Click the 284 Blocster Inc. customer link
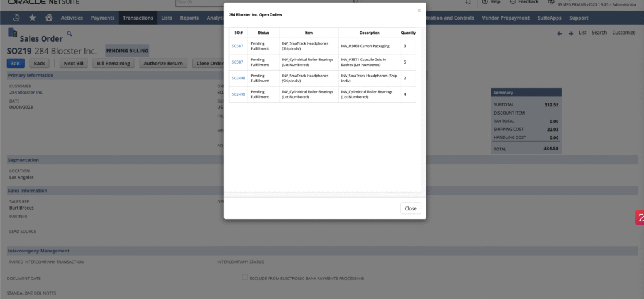Viewport: 644px width, 299px height. [x=26, y=93]
